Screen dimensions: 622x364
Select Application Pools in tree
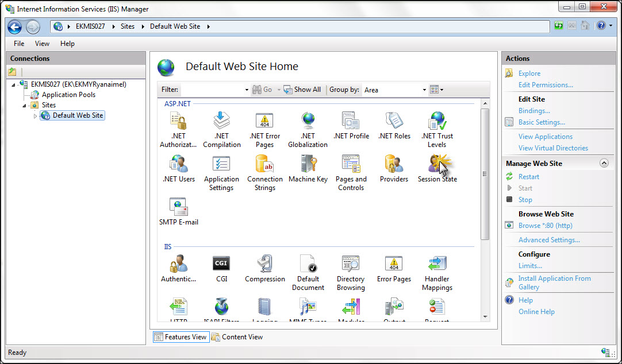point(68,95)
